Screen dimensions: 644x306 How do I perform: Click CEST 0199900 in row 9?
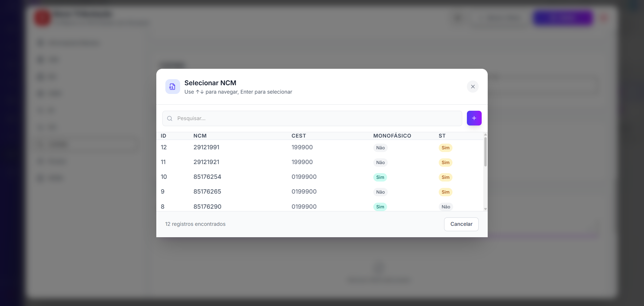tap(304, 192)
